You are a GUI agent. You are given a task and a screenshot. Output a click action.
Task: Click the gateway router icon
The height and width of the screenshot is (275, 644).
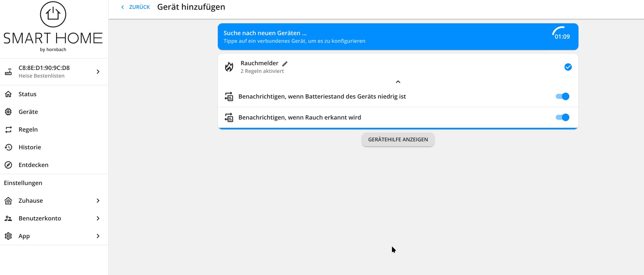click(x=8, y=72)
